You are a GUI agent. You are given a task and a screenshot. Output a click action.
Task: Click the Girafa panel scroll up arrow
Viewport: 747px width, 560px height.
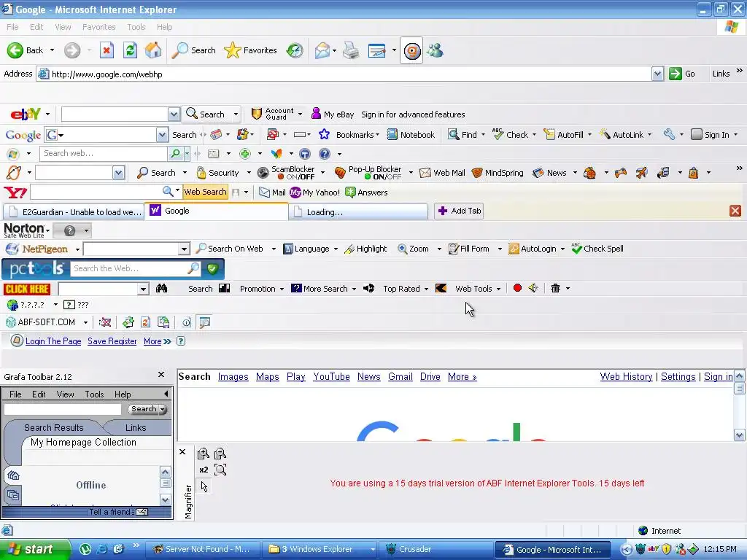click(166, 472)
